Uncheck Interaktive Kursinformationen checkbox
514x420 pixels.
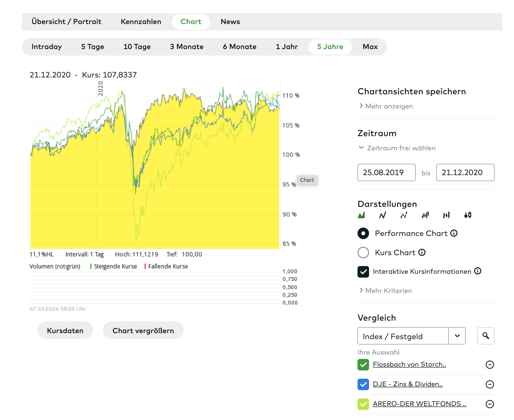363,271
